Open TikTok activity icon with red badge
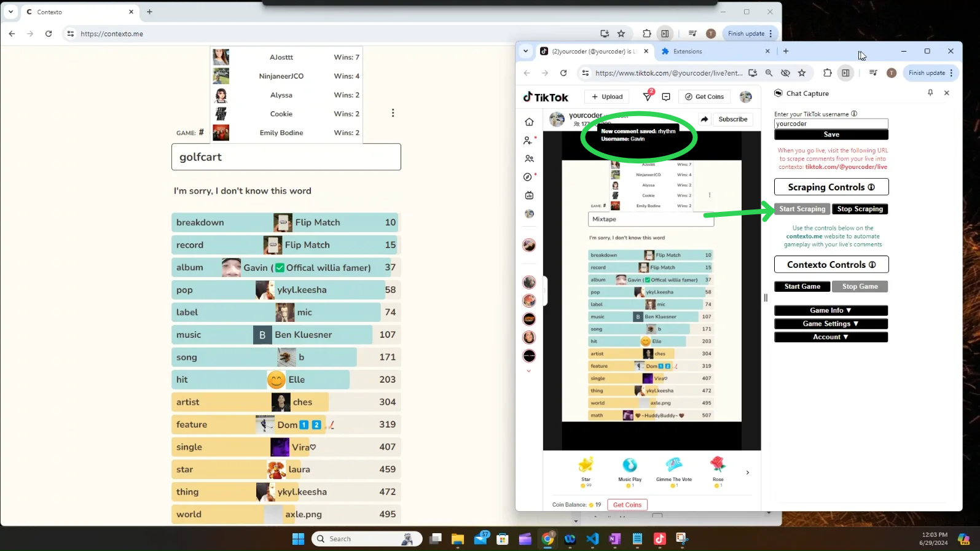The image size is (980, 551). (648, 96)
